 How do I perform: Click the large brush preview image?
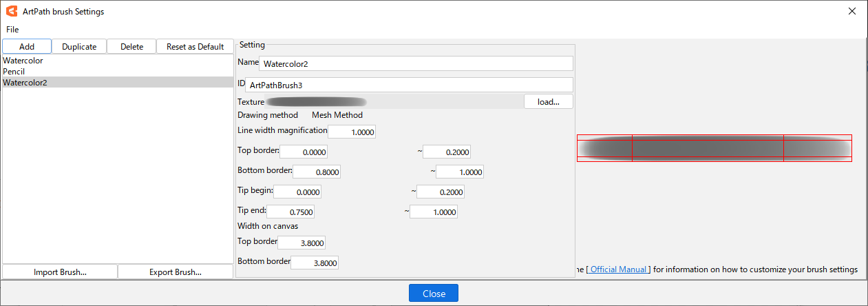click(x=714, y=148)
